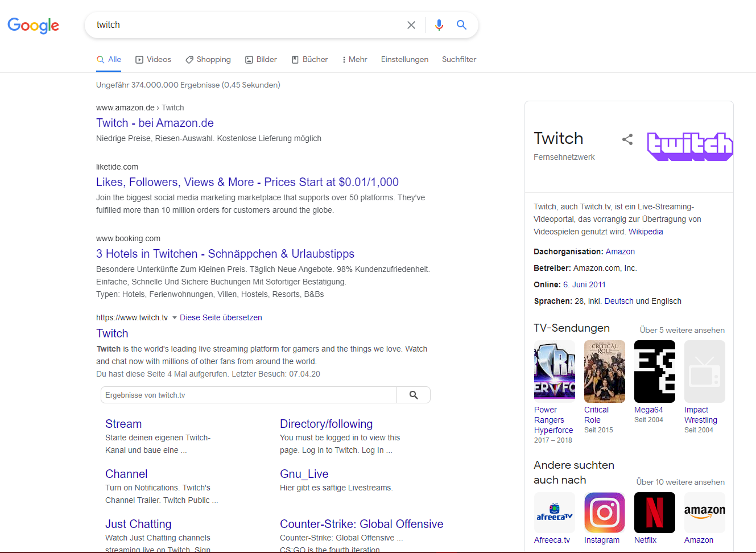Click the Netflix icon
This screenshot has height=553, width=756.
655,513
